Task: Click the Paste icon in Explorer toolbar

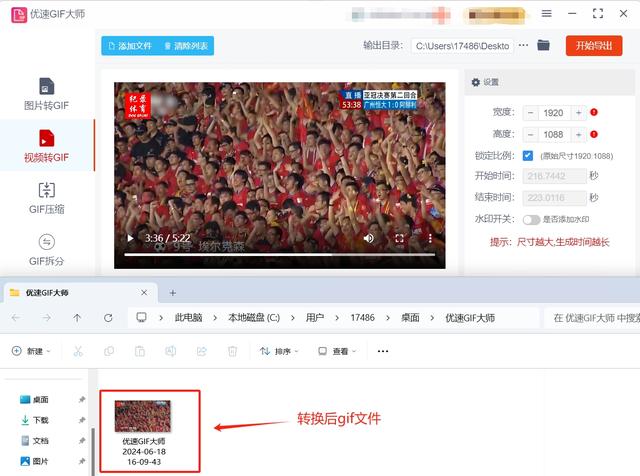Action: click(140, 351)
